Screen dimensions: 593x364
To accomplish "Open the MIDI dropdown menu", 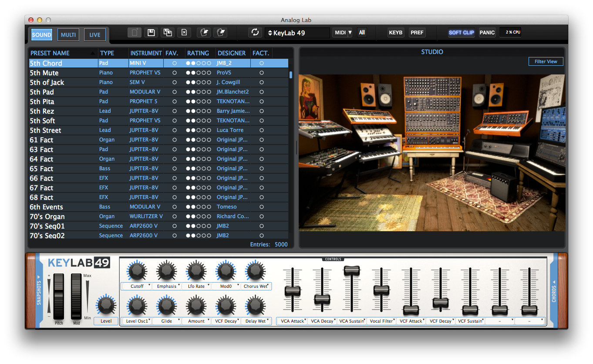I will 343,33.
